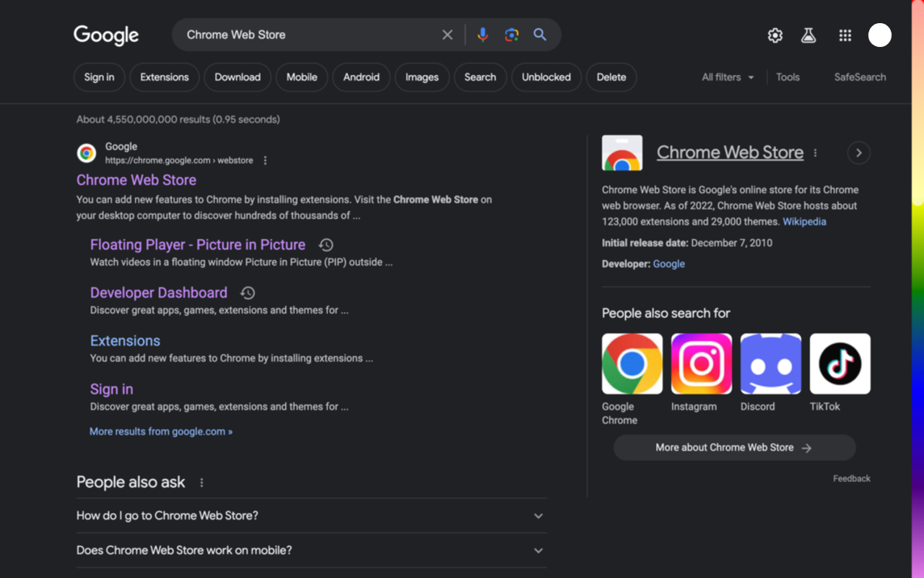
Task: Open the three-dot menu next to Chrome Web Store heading
Action: 815,152
